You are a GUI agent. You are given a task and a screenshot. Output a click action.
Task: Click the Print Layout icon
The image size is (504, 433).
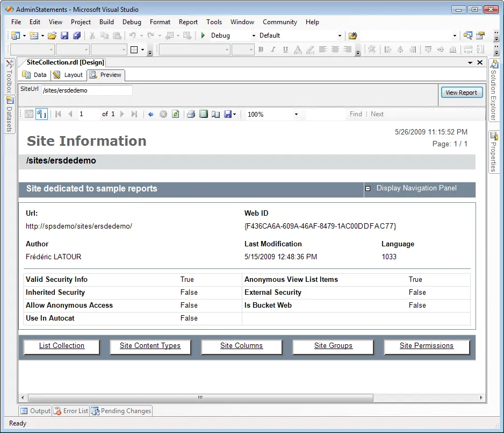click(203, 114)
